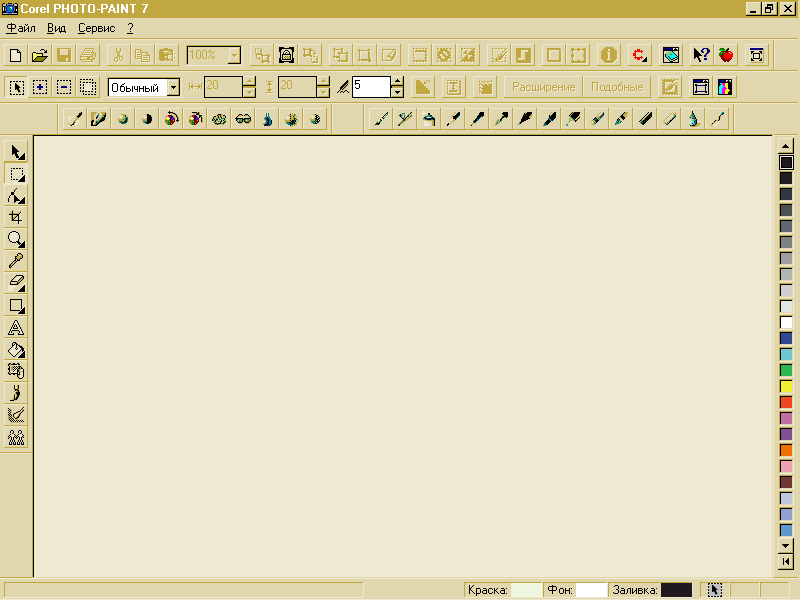Viewport: 800px width, 600px height.
Task: Open the Вид menu
Action: point(56,28)
